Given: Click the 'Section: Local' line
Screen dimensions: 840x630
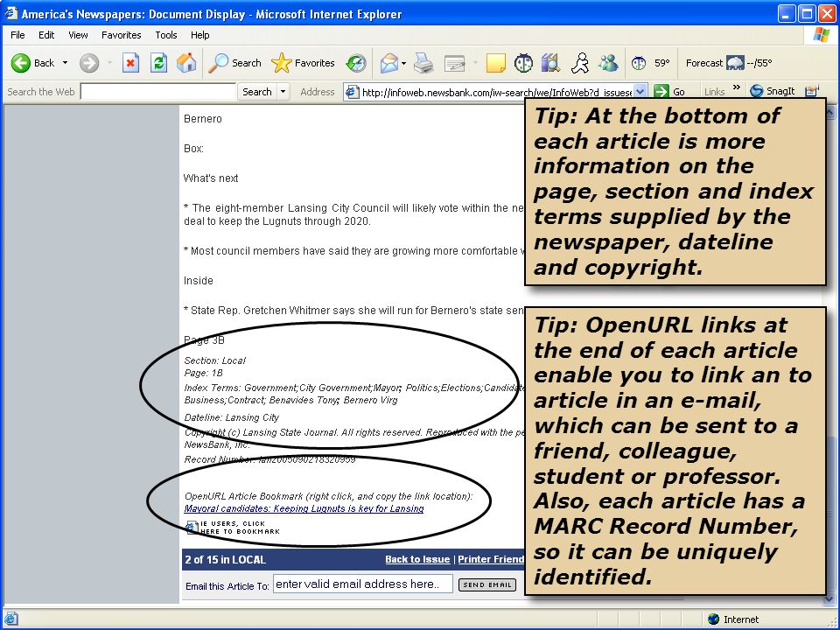Looking at the screenshot, I should coord(215,360).
